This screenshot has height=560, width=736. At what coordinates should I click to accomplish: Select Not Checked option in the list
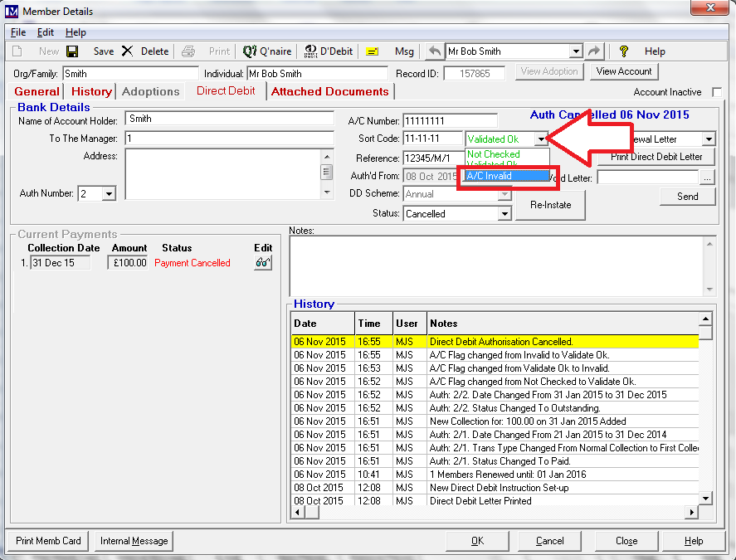click(507, 154)
